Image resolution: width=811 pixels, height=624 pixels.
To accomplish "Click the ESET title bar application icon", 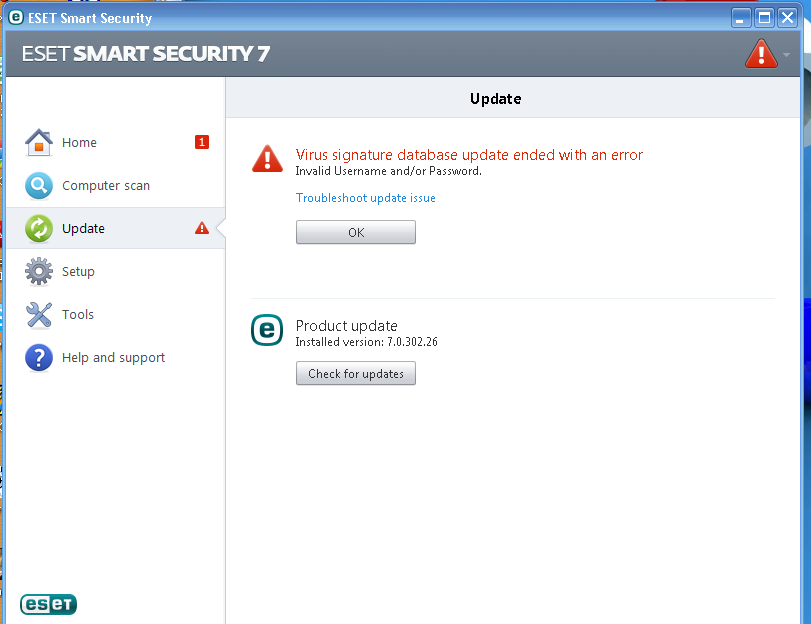I will coord(16,17).
